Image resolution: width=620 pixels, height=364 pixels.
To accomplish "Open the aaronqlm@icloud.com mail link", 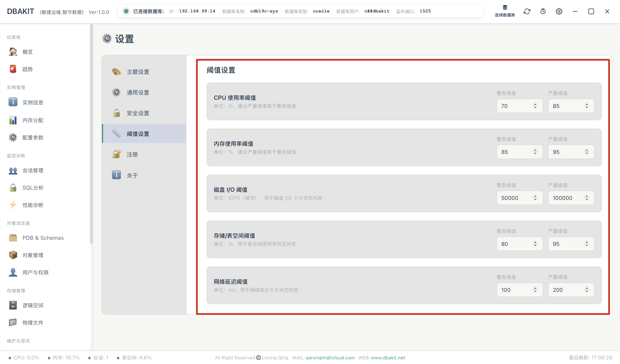I will click(x=330, y=358).
